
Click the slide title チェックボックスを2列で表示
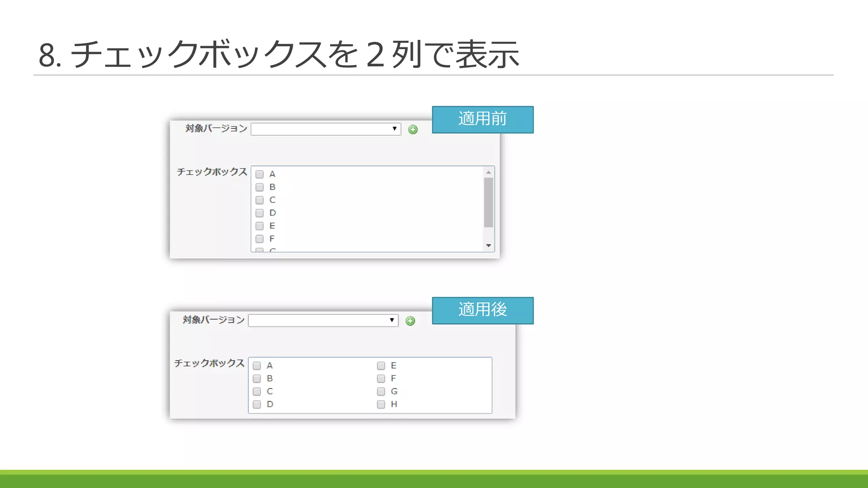tap(279, 54)
